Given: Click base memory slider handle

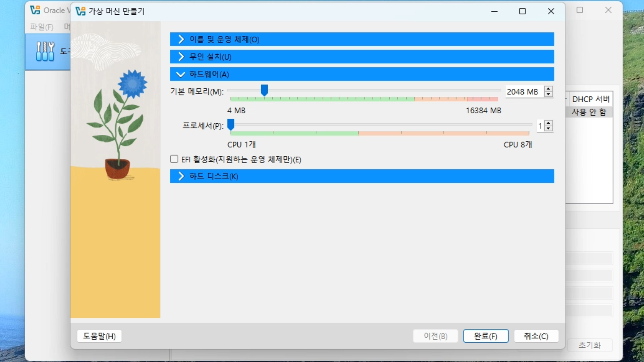Looking at the screenshot, I should (264, 90).
